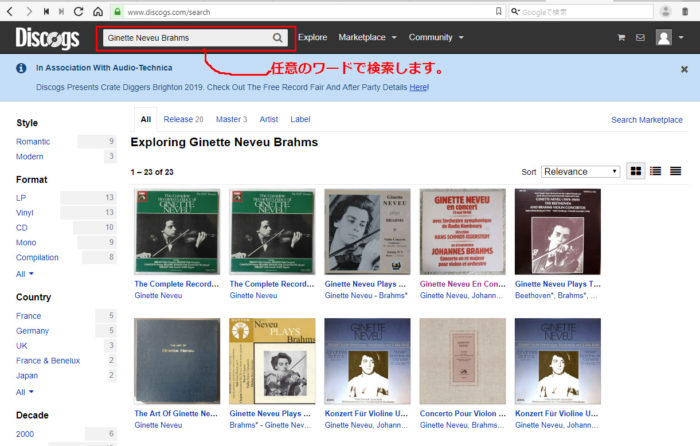700x446 pixels.
Task: Filter by country UK
Action: point(21,346)
